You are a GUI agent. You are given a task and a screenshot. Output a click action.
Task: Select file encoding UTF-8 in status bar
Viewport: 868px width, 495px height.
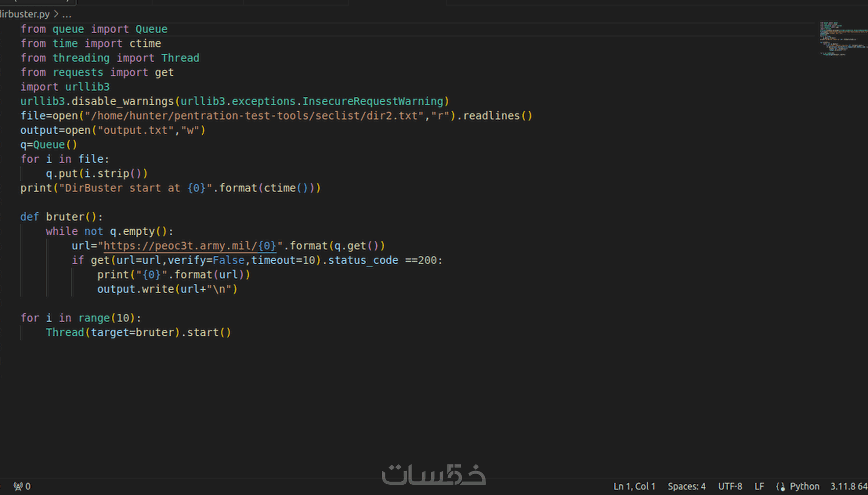[x=730, y=486]
